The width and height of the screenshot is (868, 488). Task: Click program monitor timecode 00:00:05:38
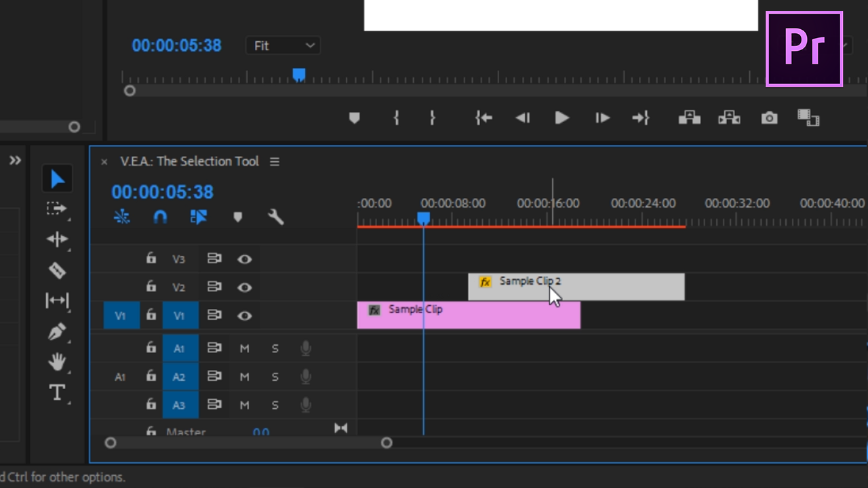coord(176,45)
